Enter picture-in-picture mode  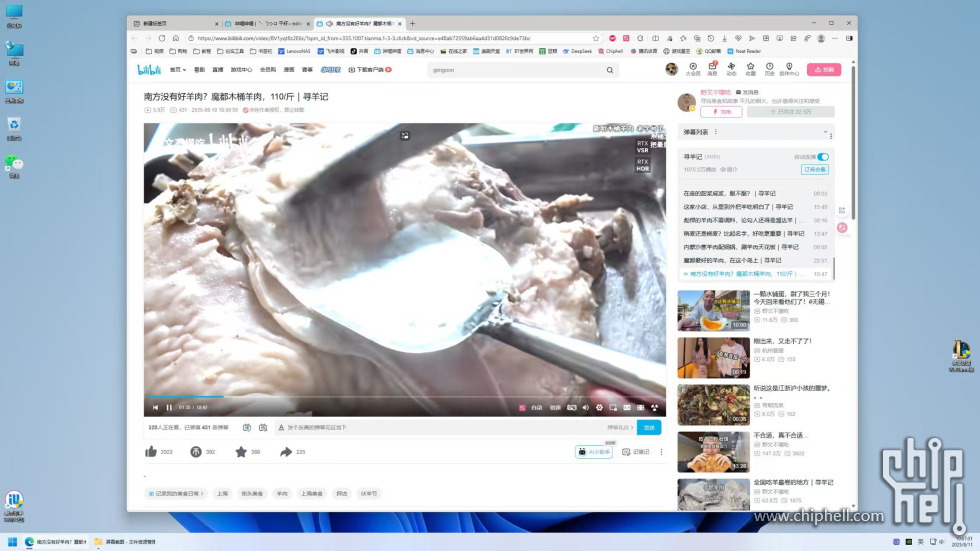(613, 407)
